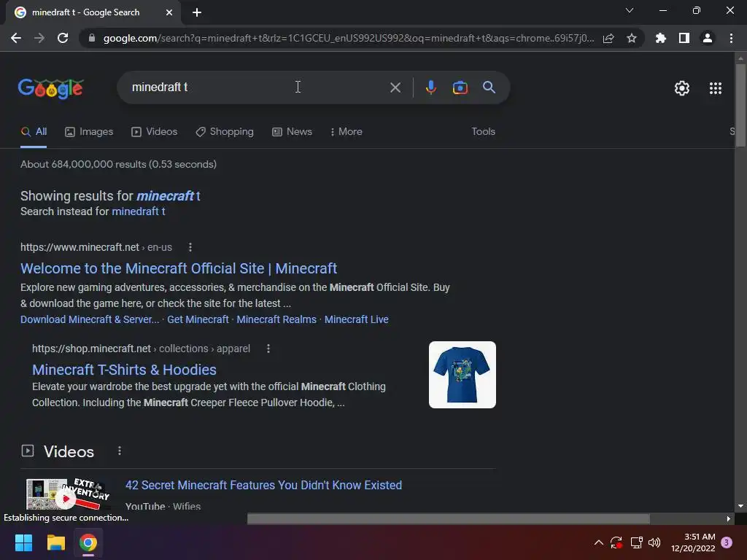Open the Extensions puzzle icon
This screenshot has height=560, width=747.
point(661,38)
